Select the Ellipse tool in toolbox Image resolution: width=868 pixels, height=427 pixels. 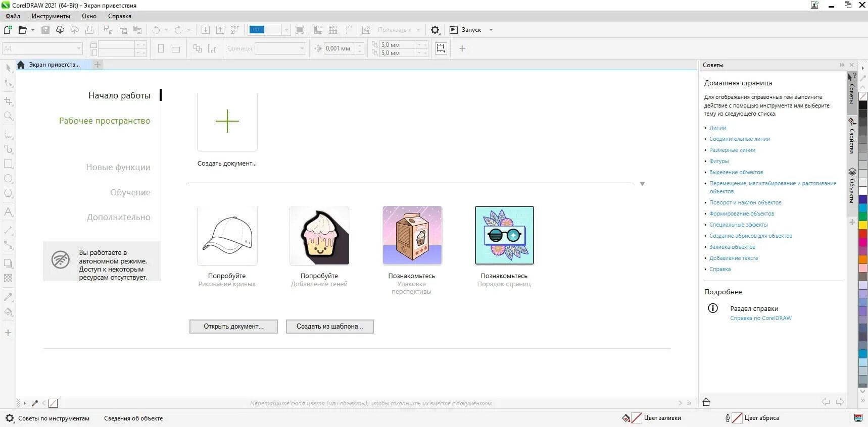[8, 179]
